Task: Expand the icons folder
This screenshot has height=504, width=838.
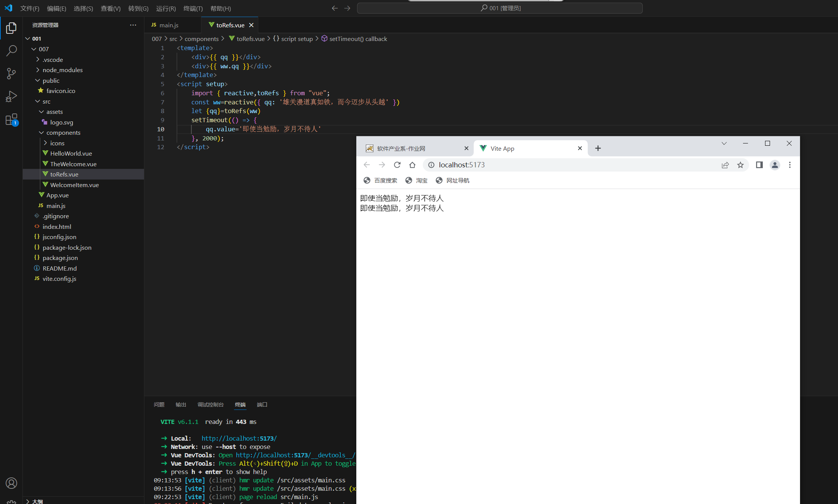Action: pos(45,143)
